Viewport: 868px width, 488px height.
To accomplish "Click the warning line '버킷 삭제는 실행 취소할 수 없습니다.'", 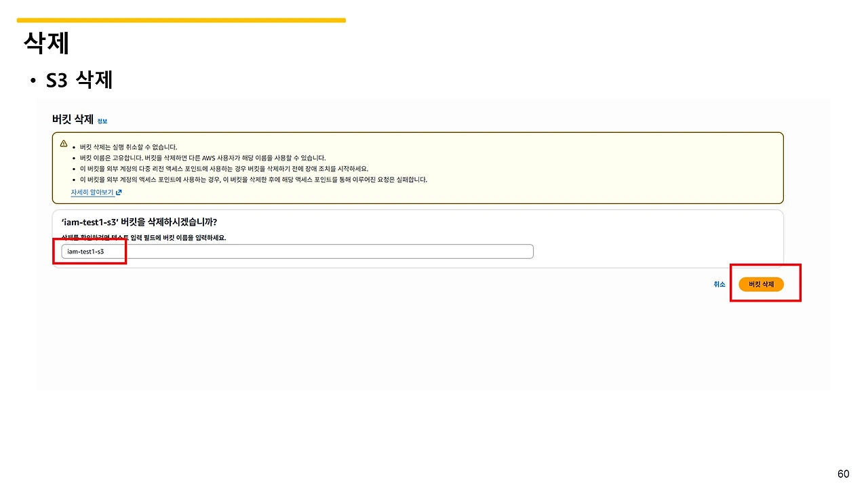I will tap(128, 147).
